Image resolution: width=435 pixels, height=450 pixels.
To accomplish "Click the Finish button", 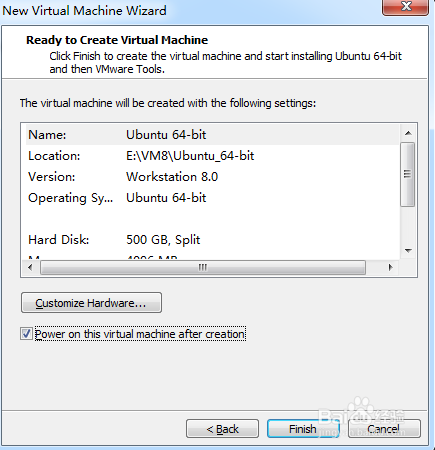I will (303, 428).
